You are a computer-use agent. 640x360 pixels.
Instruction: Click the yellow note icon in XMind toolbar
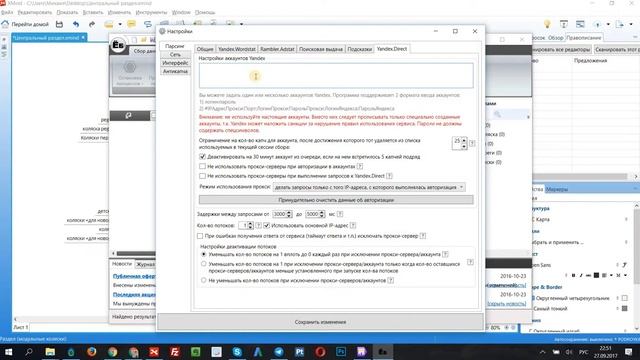click(131, 24)
